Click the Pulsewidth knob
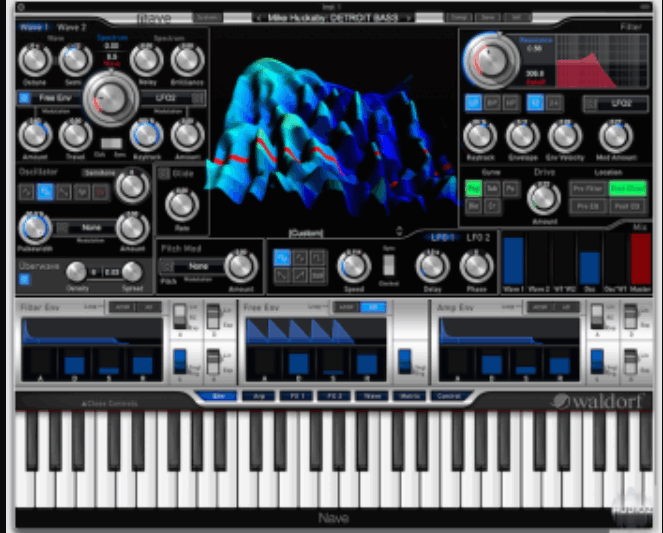Screen dimensions: 663x533 point(35,228)
